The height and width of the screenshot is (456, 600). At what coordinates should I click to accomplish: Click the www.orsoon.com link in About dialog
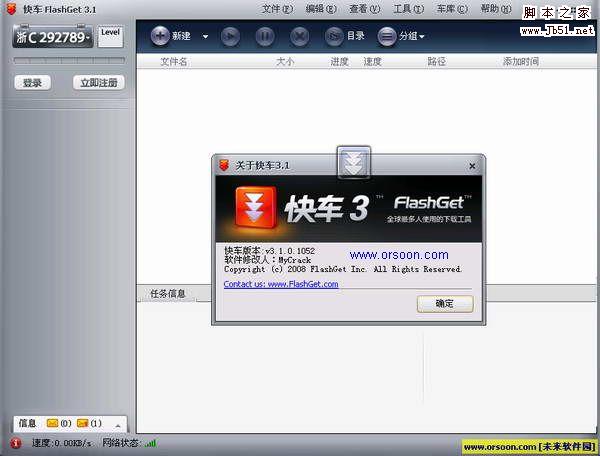click(x=399, y=255)
